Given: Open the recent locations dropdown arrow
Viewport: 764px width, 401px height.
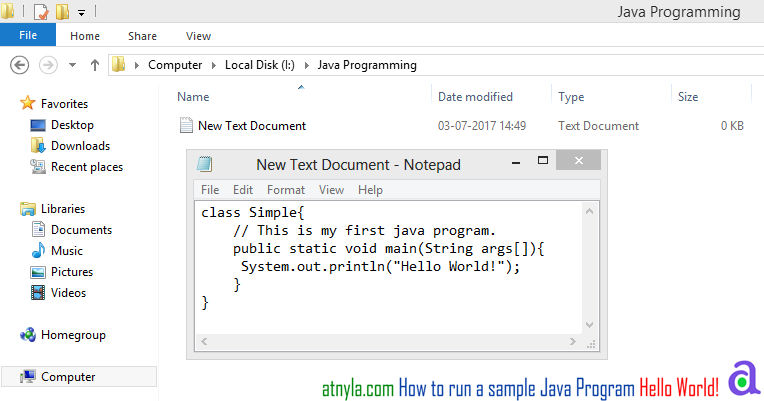Looking at the screenshot, I should (x=73, y=65).
